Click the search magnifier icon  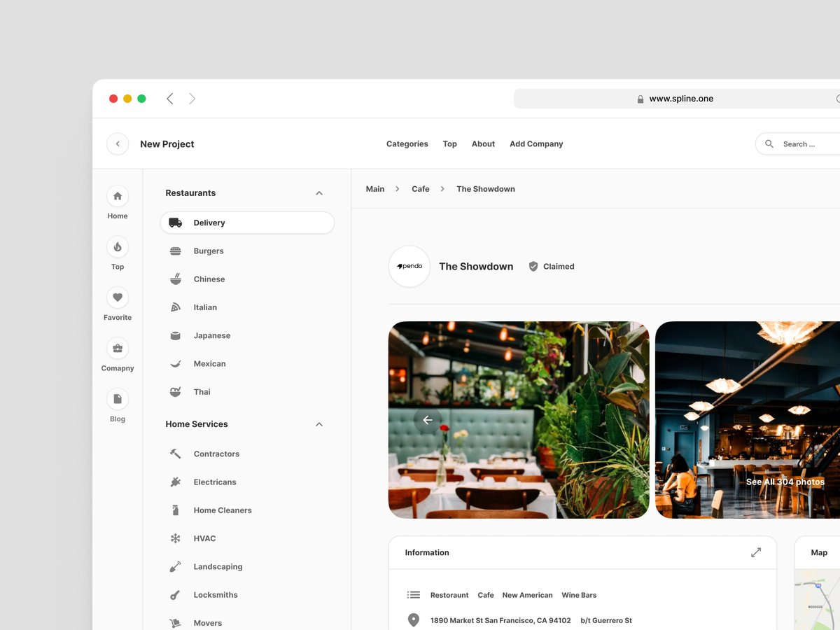tap(769, 144)
